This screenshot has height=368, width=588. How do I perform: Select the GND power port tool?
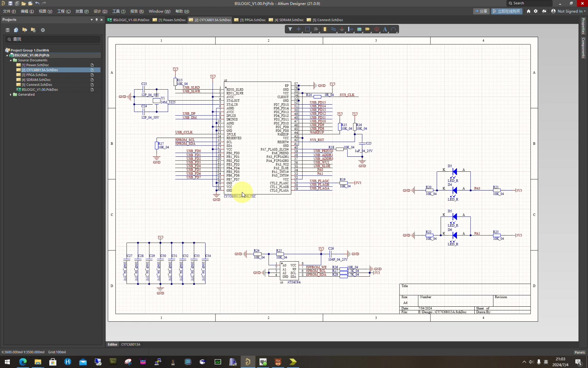click(342, 29)
